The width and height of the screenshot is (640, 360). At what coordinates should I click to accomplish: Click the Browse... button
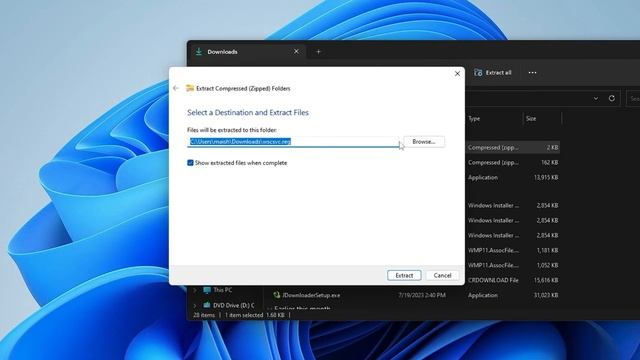coord(424,142)
